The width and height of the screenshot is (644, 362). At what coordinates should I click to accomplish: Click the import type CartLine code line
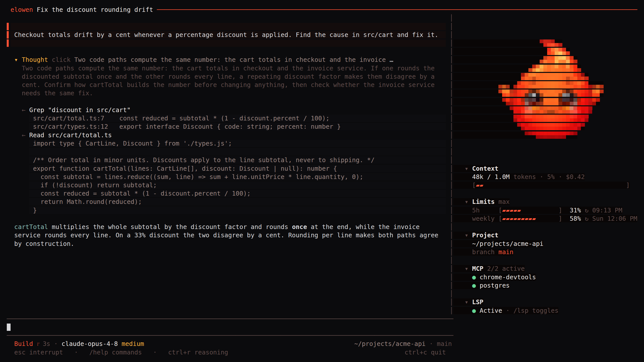point(132,144)
